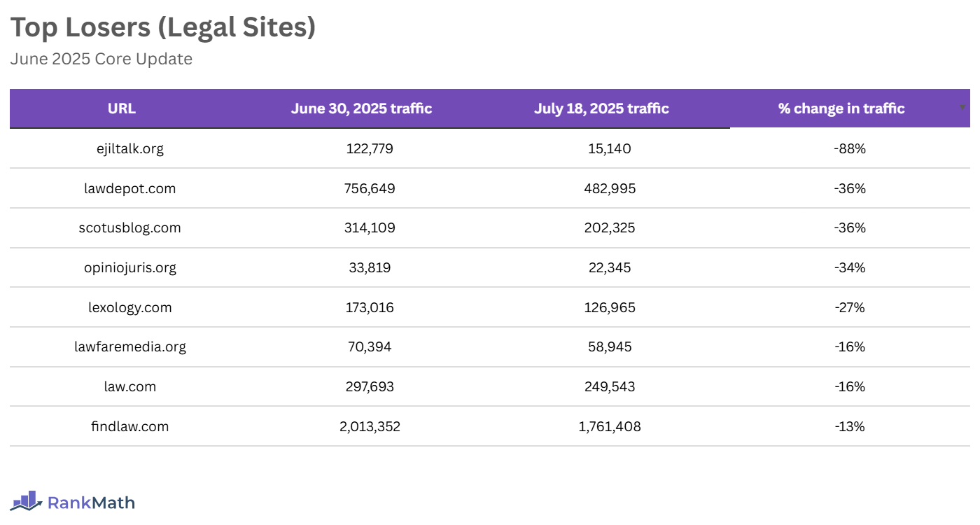Click the -34% change value
980x525 pixels.
pos(850,267)
